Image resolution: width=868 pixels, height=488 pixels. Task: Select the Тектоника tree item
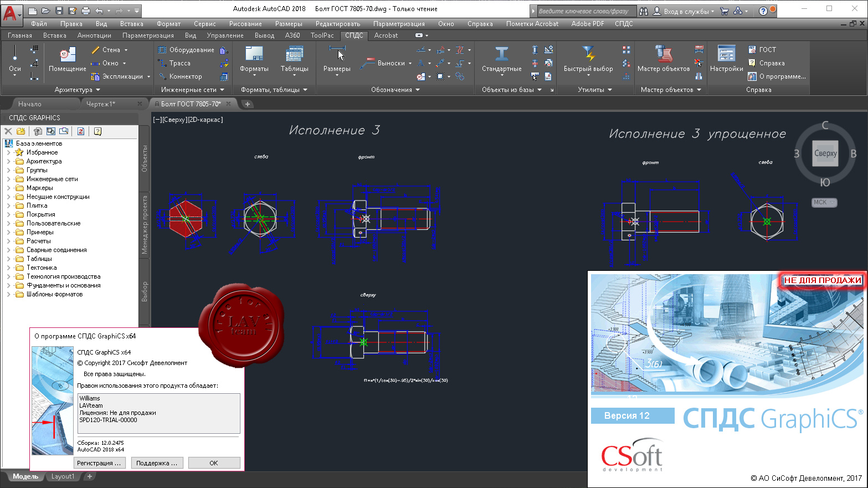(42, 268)
